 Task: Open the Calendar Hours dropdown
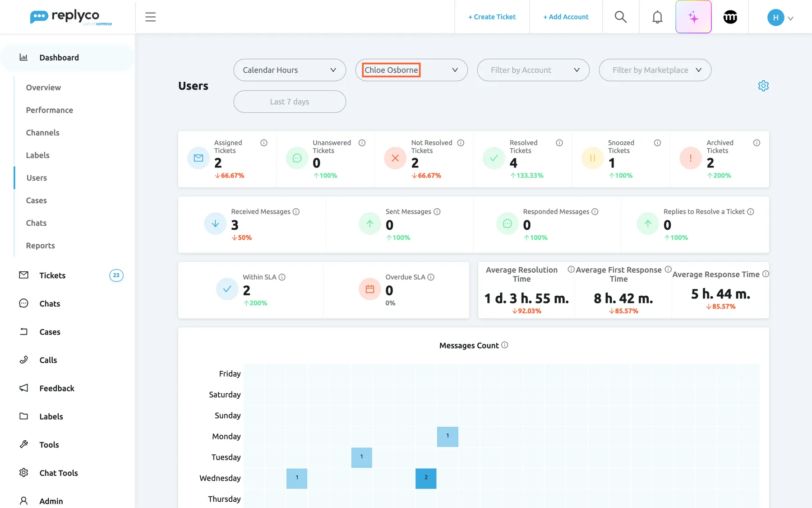290,70
